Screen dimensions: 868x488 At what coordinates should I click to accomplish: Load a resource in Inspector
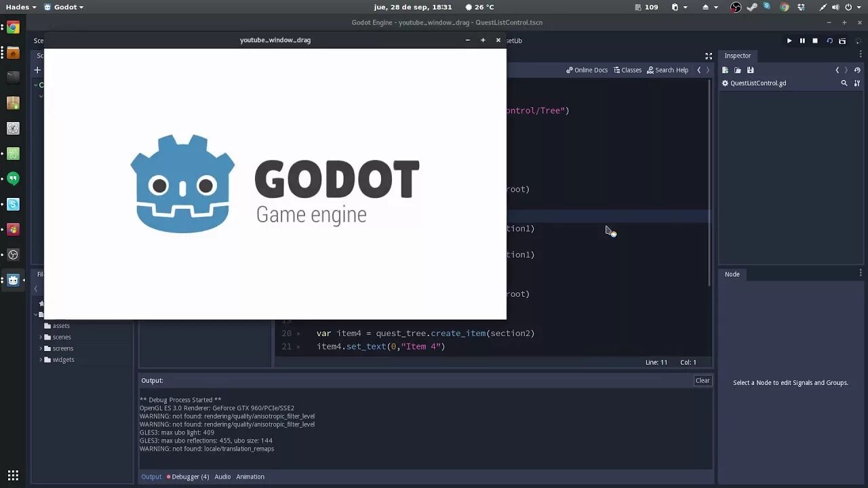738,70
